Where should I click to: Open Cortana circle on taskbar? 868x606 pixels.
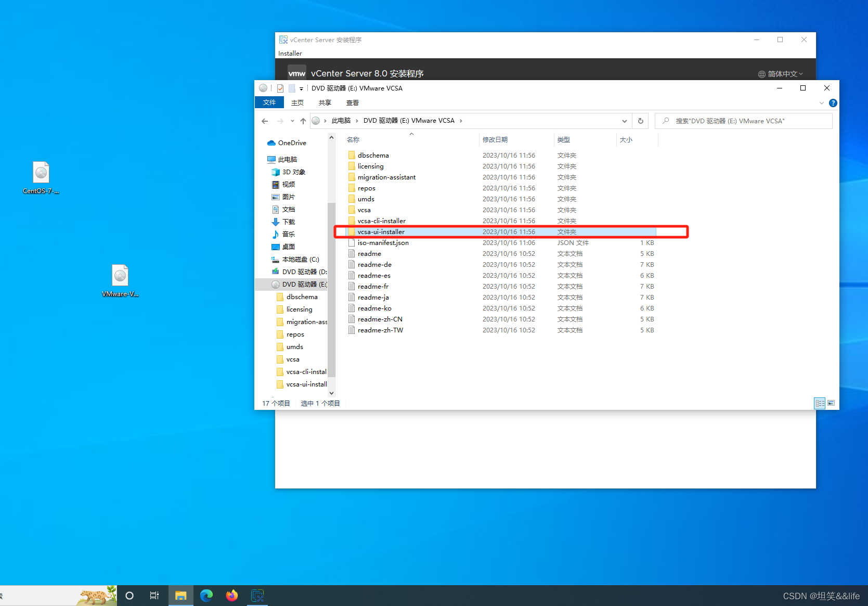click(129, 596)
